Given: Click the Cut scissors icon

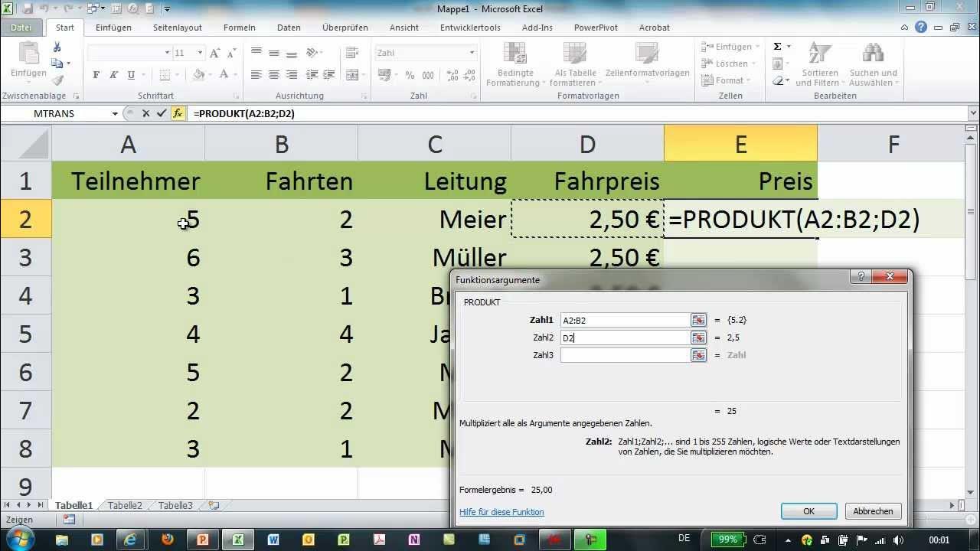Looking at the screenshot, I should coord(57,47).
